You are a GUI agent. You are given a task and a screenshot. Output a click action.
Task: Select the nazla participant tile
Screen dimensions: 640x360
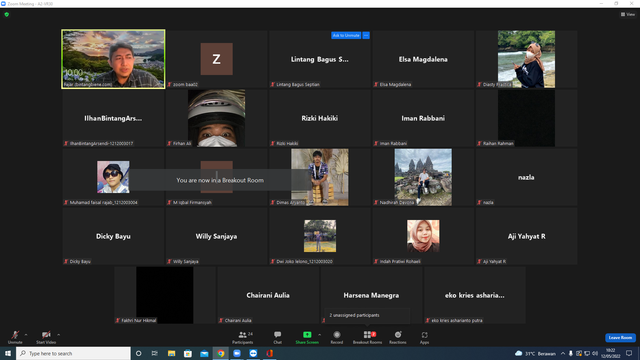pos(526,177)
